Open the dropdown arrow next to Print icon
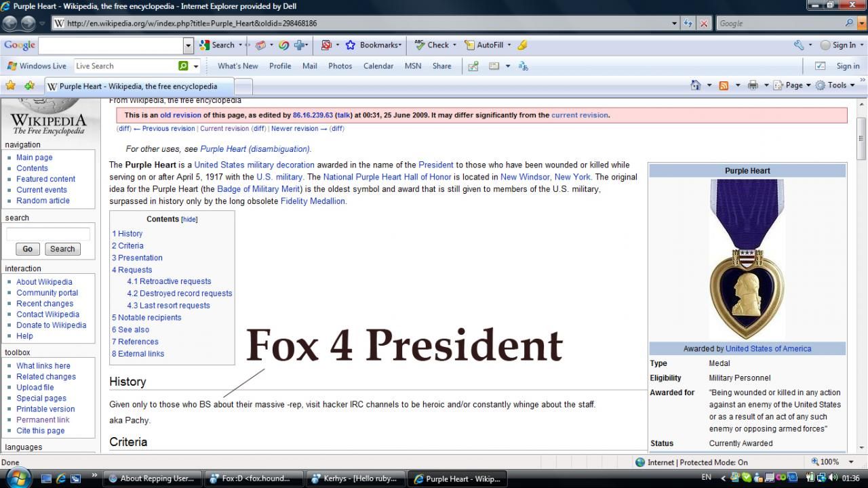Viewport: 868px width, 488px height. click(x=766, y=85)
